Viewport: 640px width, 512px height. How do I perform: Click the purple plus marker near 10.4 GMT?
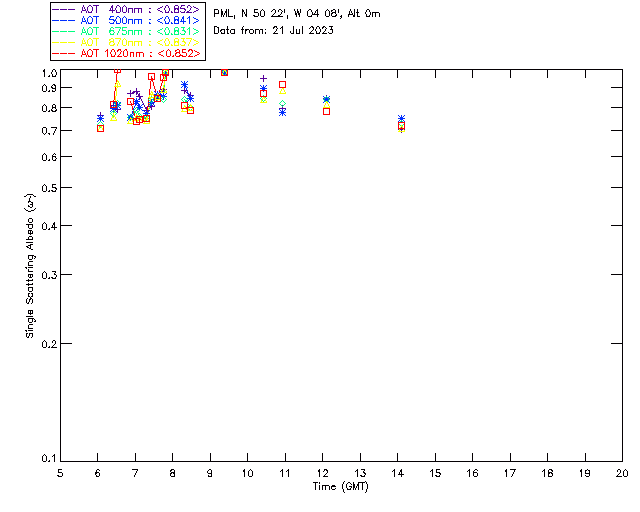[263, 78]
